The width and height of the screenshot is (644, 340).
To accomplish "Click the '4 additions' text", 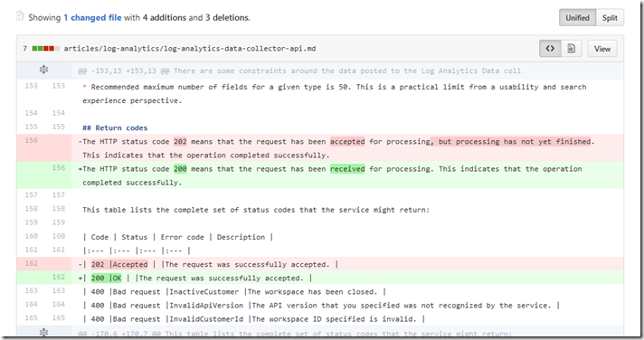I will 165,18.
